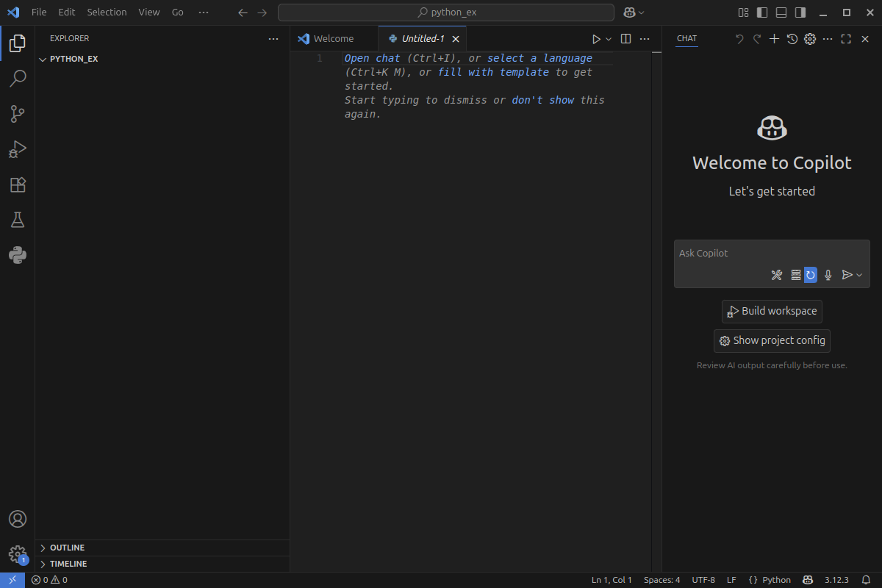Toggle the highlighted refresh button in chat input
The image size is (882, 588).
[811, 275]
